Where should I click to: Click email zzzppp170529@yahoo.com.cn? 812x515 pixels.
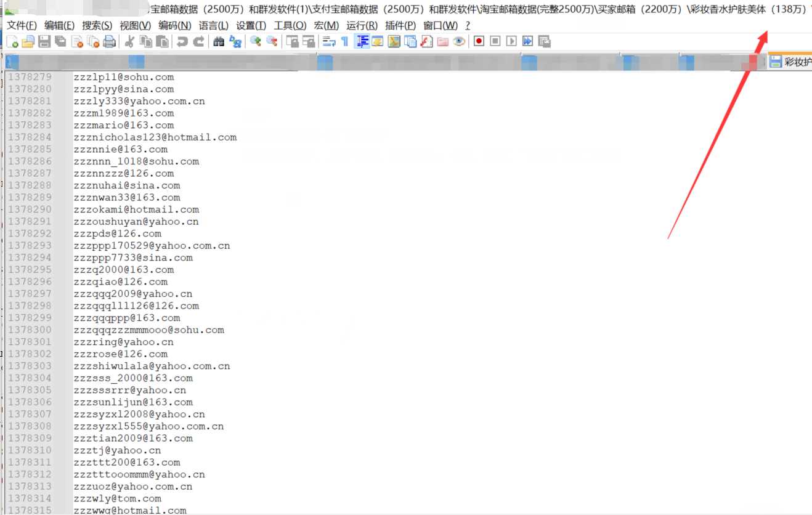pos(152,245)
